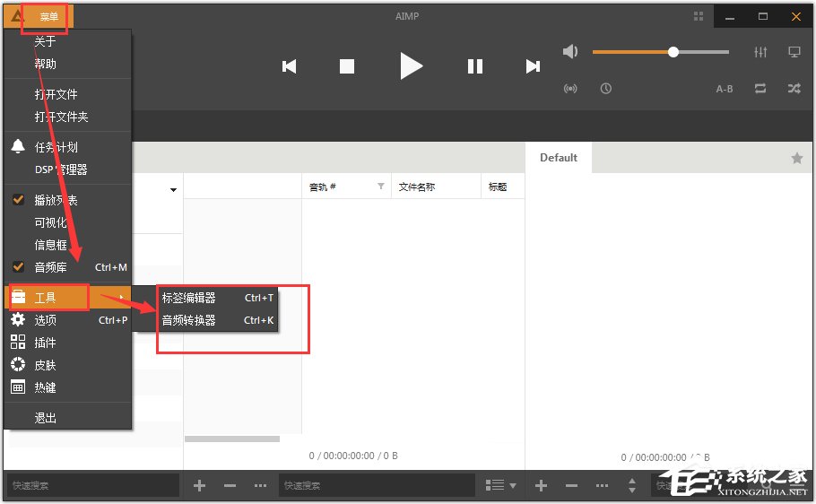Toggle shuffle playback mode
Image resolution: width=816 pixels, height=504 pixels.
tap(794, 88)
